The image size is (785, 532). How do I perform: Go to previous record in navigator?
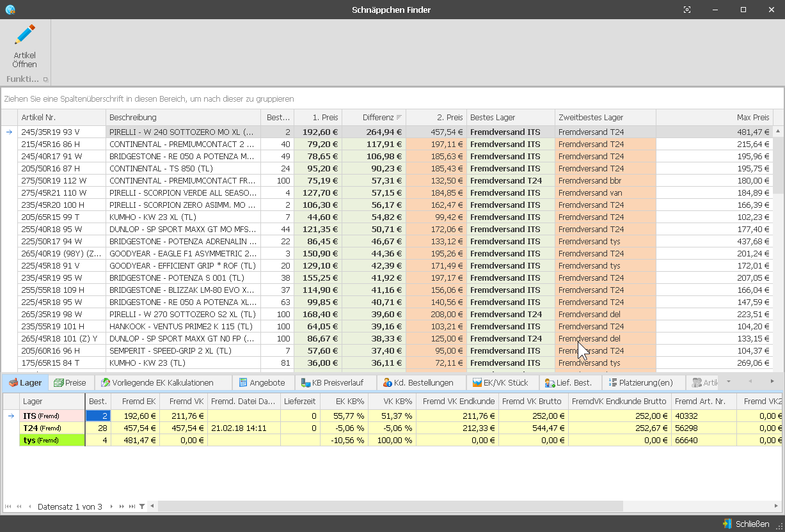29,506
